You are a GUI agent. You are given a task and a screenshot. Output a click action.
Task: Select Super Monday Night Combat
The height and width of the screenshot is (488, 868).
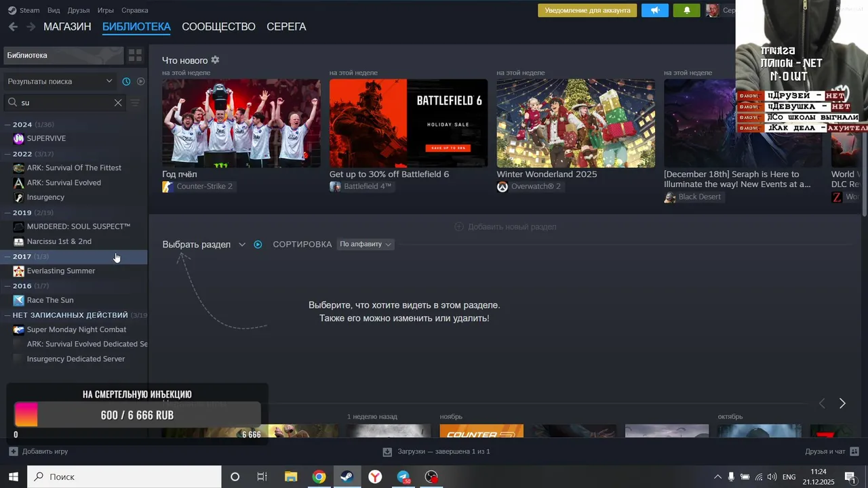point(74,329)
